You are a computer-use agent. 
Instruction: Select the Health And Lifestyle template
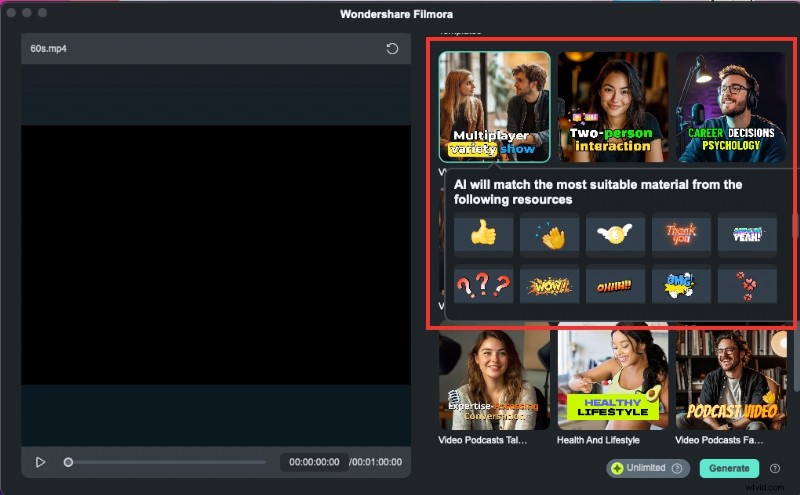[x=612, y=376]
